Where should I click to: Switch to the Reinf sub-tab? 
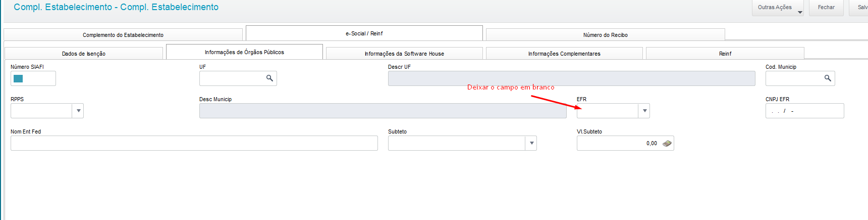click(x=725, y=54)
